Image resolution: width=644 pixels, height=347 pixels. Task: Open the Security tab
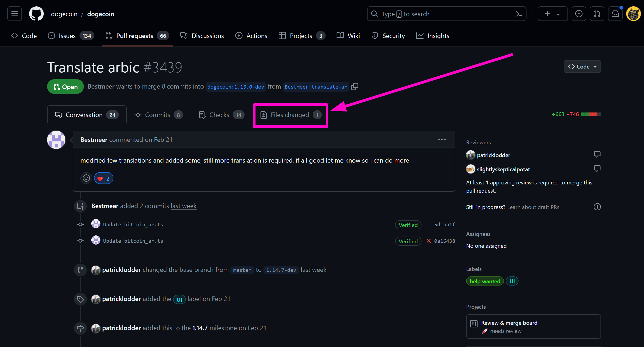coord(388,36)
